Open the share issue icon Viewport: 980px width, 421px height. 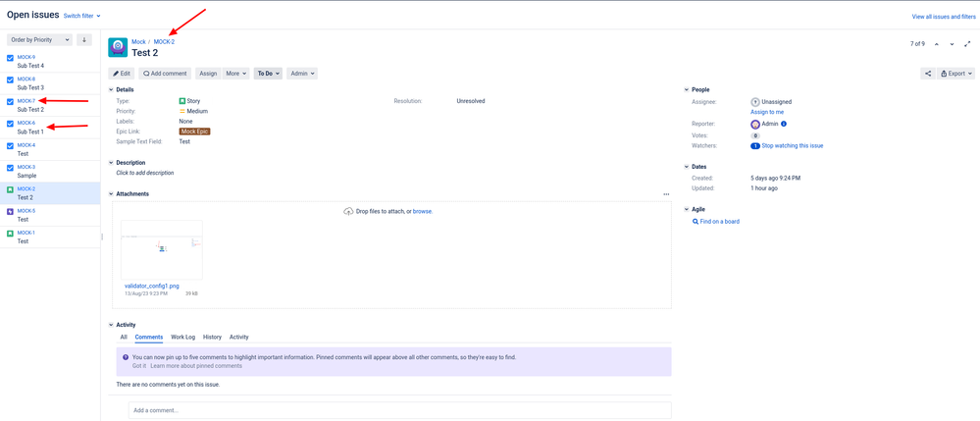927,74
